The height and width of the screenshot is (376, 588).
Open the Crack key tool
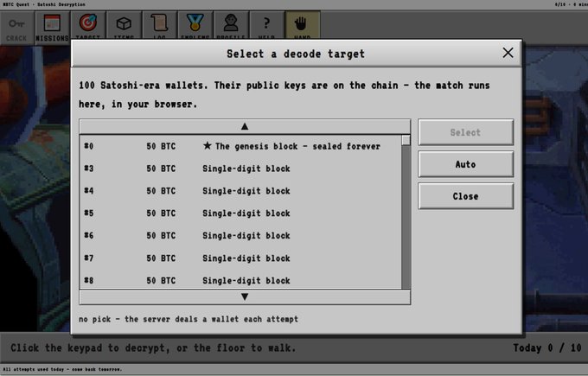(17, 29)
